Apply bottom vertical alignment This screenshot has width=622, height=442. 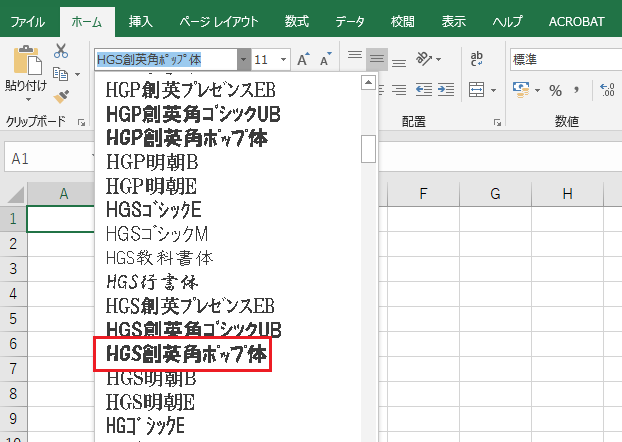pos(399,63)
